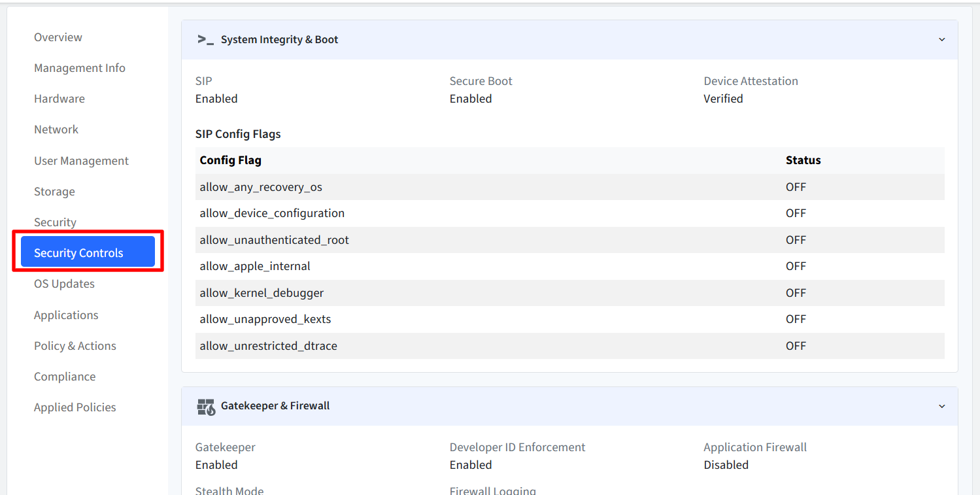980x495 pixels.
Task: Open the Overview sidebar item
Action: [x=58, y=37]
